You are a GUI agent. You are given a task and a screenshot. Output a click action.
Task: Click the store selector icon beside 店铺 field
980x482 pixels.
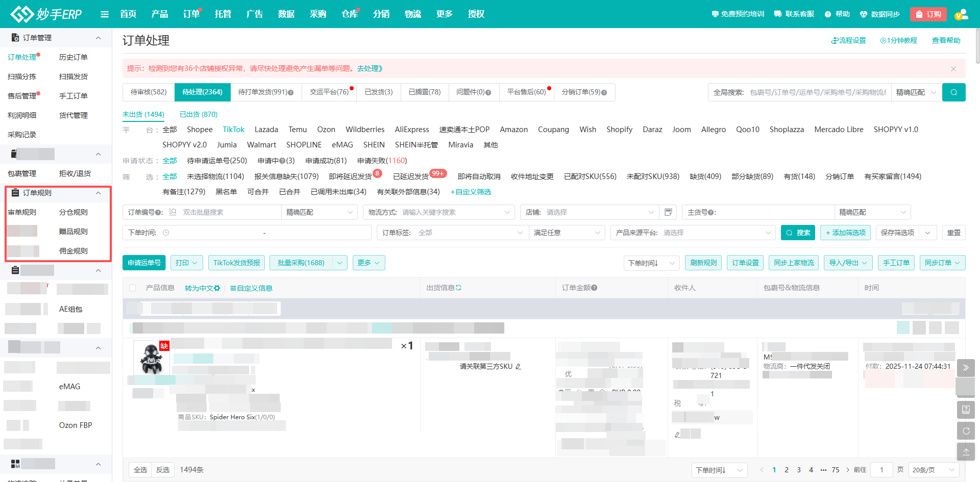(x=668, y=212)
